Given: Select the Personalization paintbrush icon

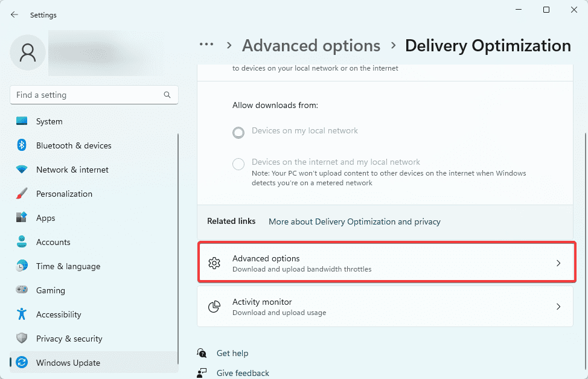Looking at the screenshot, I should pos(22,194).
